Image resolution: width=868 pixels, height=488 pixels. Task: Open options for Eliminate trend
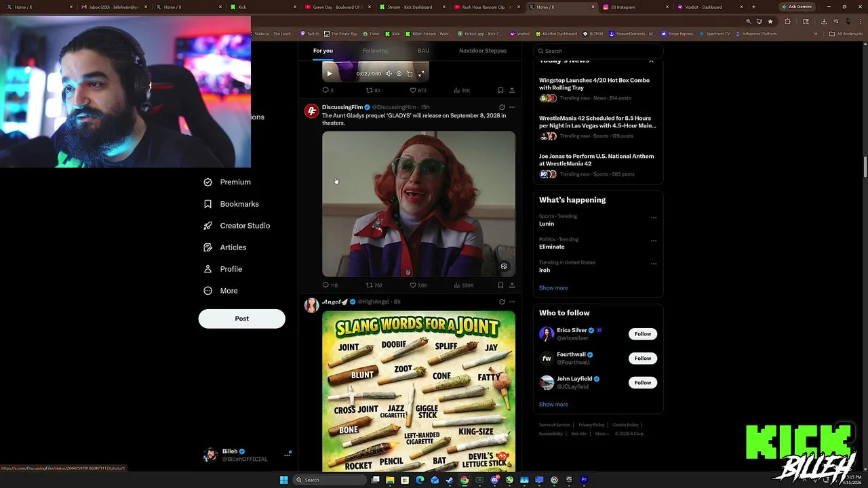pyautogui.click(x=654, y=241)
